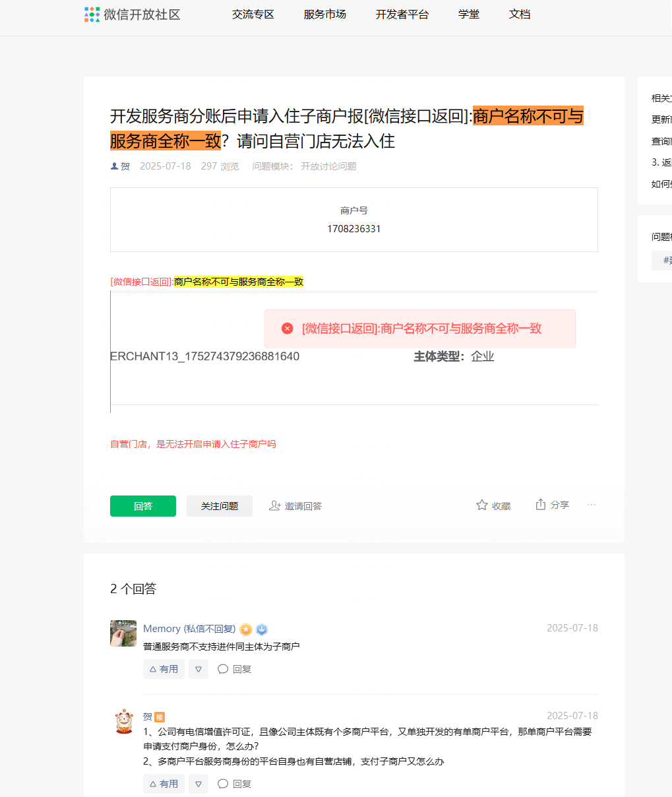Click the 邀请回答 person-plus icon
This screenshot has width=672, height=797.
pyautogui.click(x=275, y=506)
